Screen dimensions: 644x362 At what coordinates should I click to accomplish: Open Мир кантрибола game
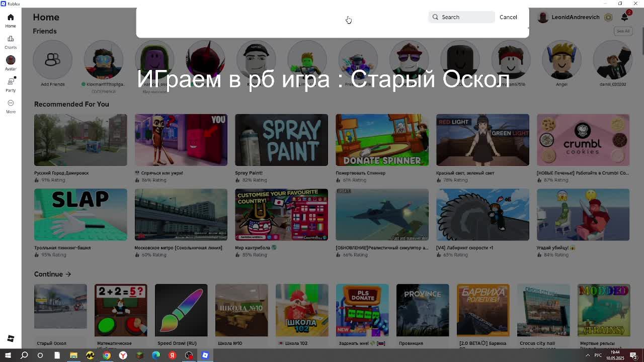(281, 215)
